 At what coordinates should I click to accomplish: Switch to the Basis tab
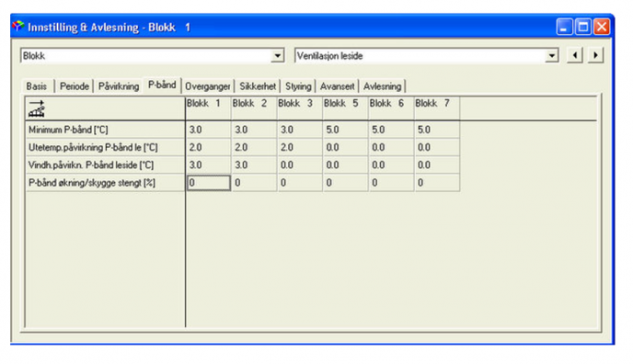(x=37, y=86)
